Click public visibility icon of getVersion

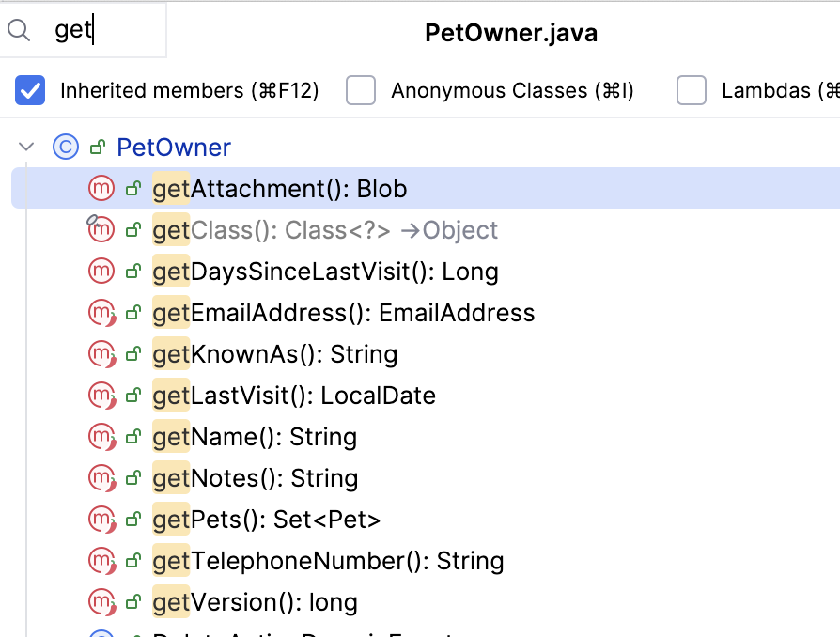click(x=132, y=602)
